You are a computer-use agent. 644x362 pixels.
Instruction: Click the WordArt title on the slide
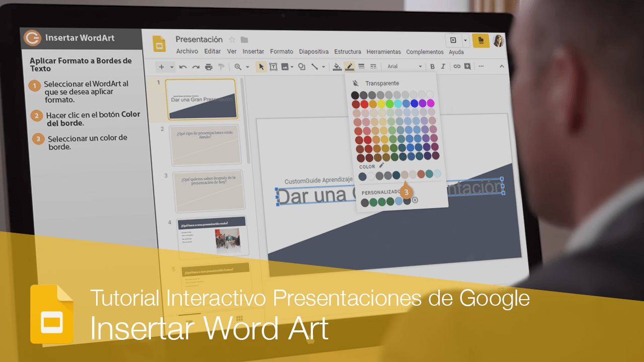[x=390, y=193]
